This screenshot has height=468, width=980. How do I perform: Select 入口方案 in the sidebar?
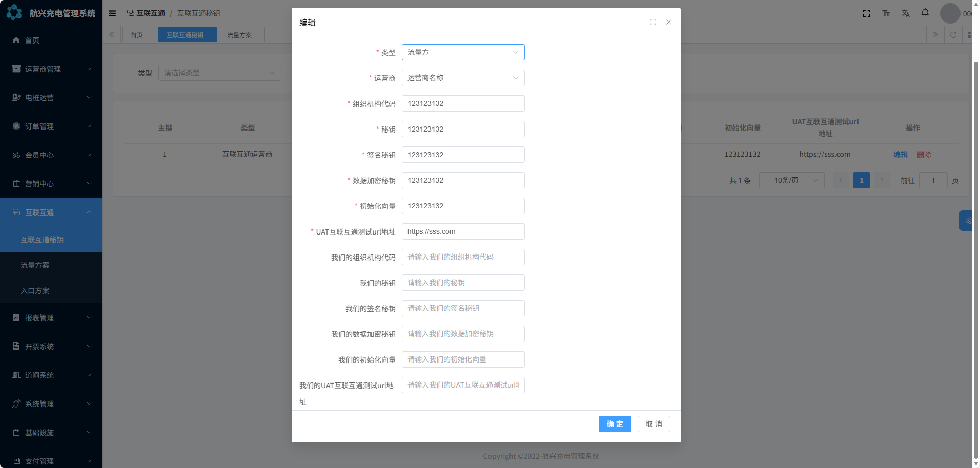[x=35, y=291]
